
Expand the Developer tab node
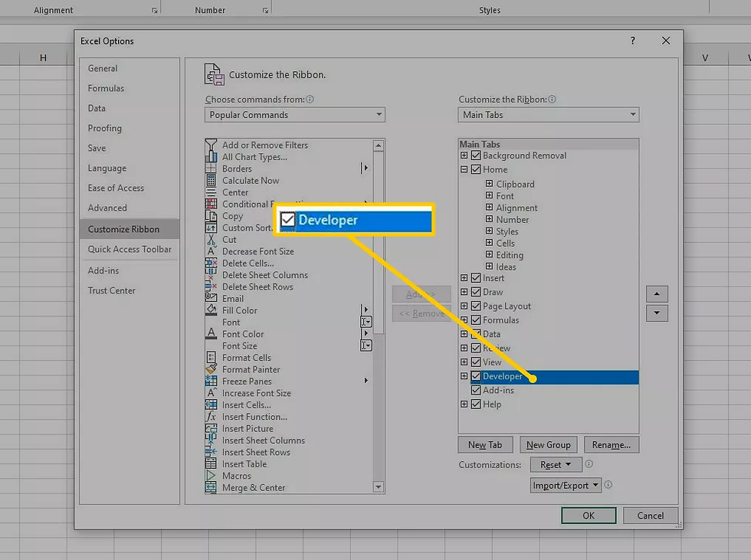[464, 376]
